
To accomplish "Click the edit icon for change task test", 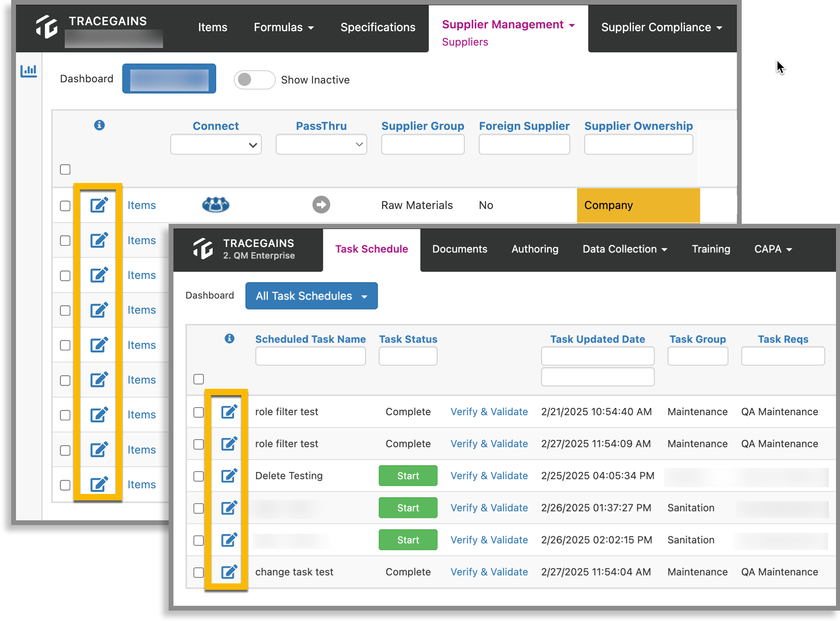I will (229, 572).
